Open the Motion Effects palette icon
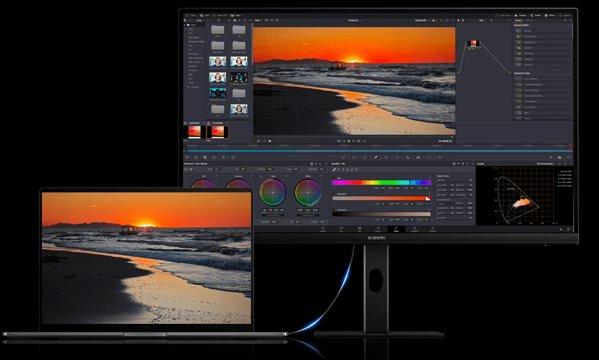599x360 pixels. click(233, 157)
